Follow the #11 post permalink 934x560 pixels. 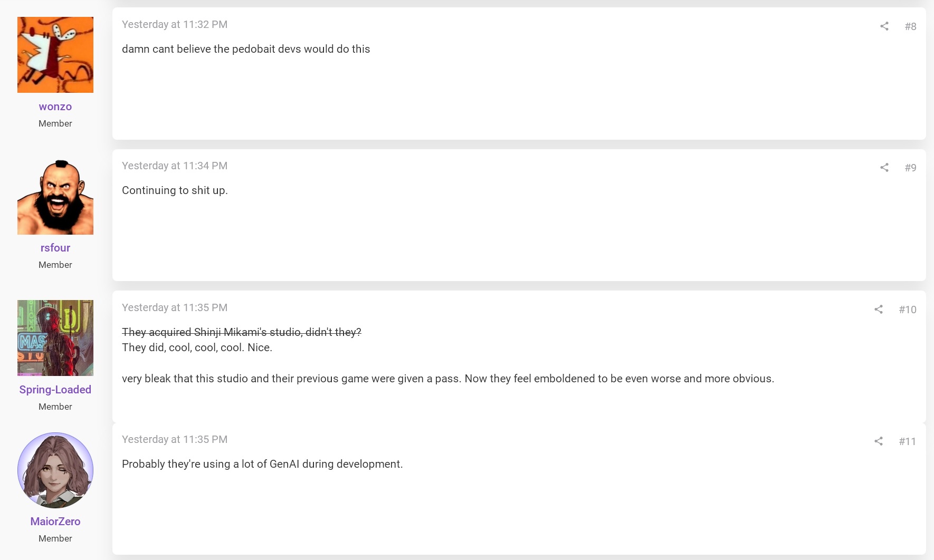pyautogui.click(x=908, y=441)
